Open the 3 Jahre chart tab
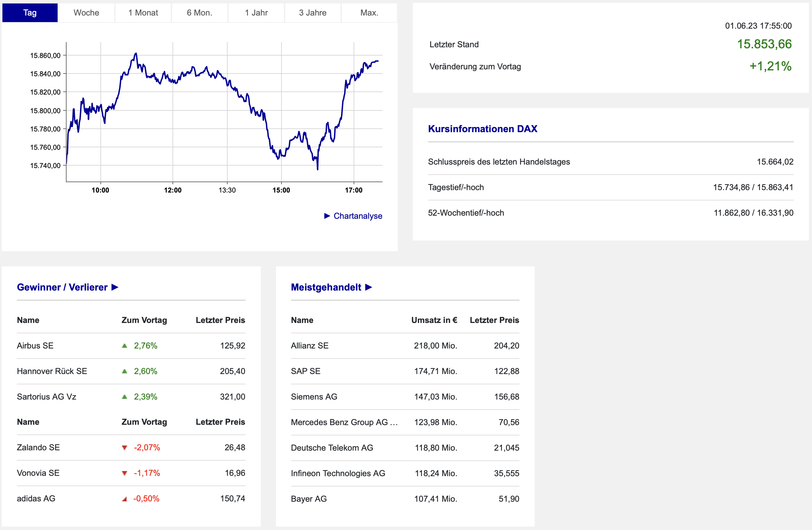The image size is (812, 530). [313, 13]
